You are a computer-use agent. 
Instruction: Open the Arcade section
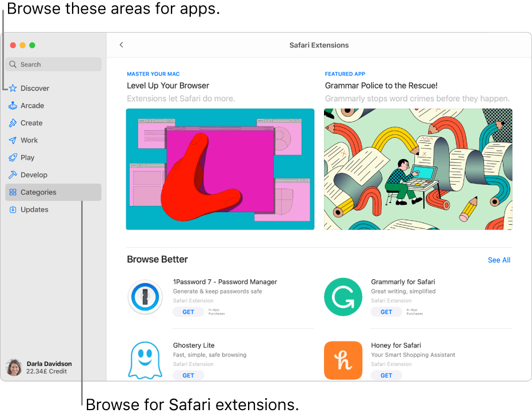point(13,105)
